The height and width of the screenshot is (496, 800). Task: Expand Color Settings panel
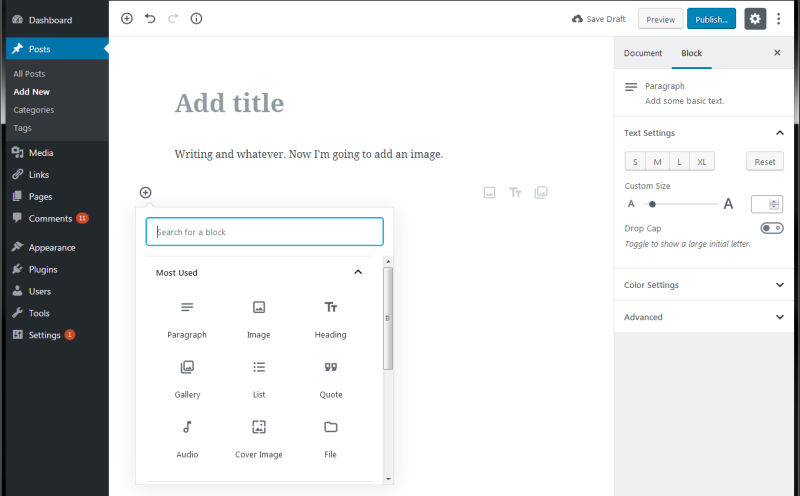(704, 285)
